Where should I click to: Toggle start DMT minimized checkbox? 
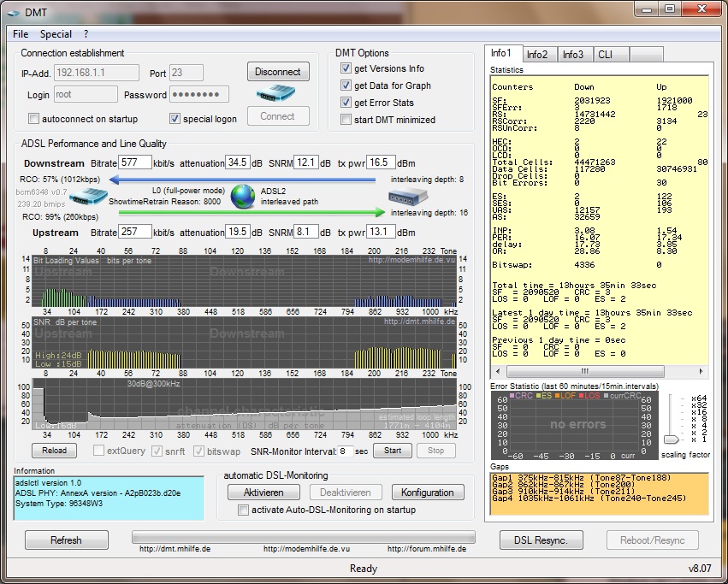pos(346,120)
